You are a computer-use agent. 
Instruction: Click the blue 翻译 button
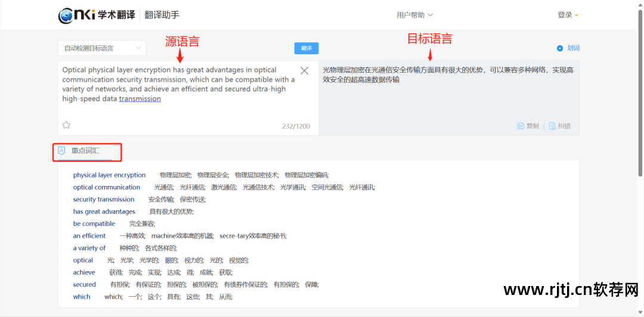click(x=306, y=48)
